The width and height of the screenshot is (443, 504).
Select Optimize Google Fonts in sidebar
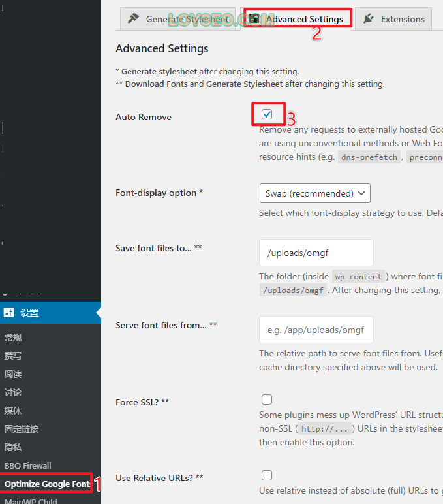[47, 484]
